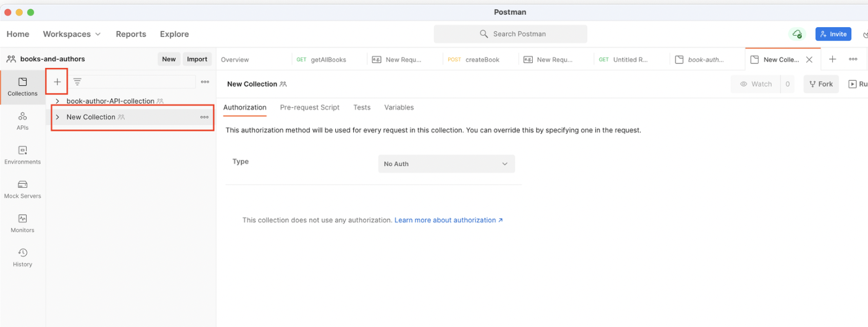This screenshot has height=327, width=868.
Task: Open tab bar options ellipsis
Action: point(853,59)
